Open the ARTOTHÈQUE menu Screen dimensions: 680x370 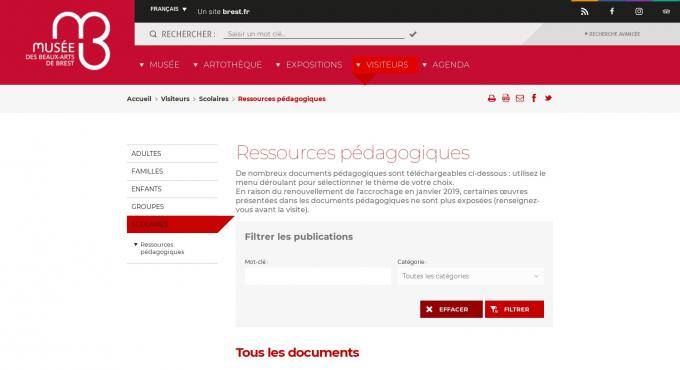[232, 65]
